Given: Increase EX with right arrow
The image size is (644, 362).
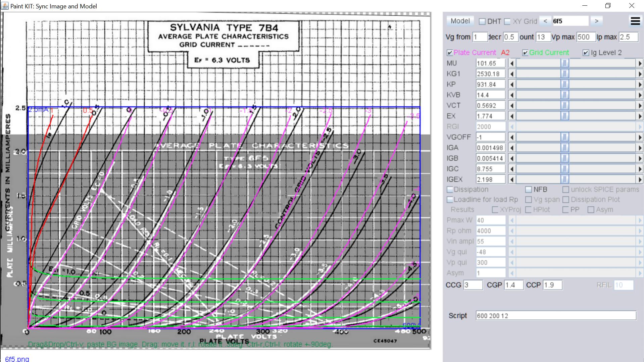Looking at the screenshot, I should tap(640, 116).
